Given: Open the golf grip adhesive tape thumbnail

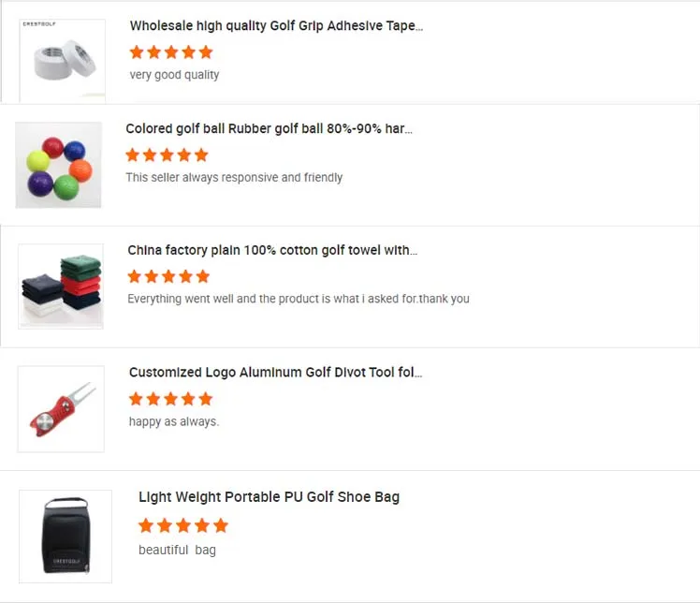Looking at the screenshot, I should click(x=63, y=60).
